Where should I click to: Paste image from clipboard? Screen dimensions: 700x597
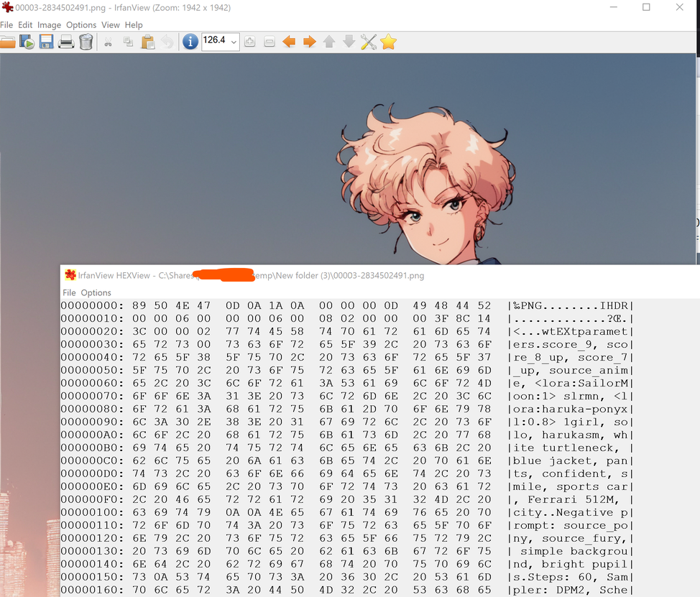click(x=149, y=42)
